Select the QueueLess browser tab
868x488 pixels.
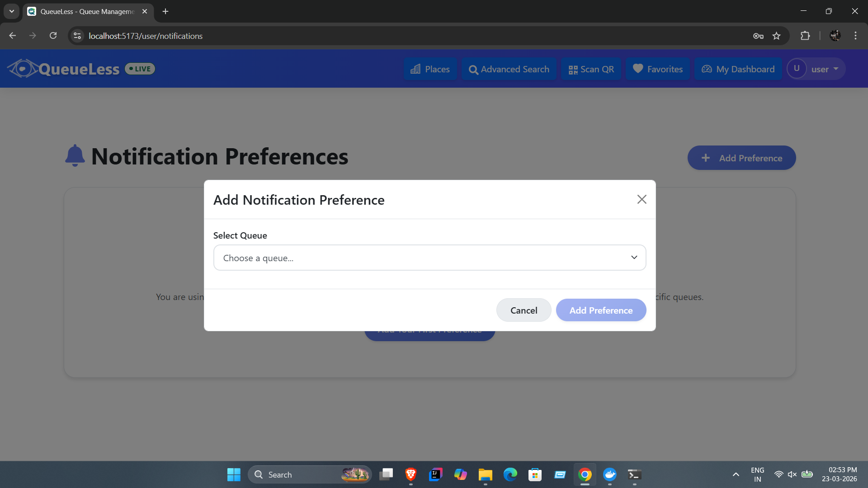point(88,11)
